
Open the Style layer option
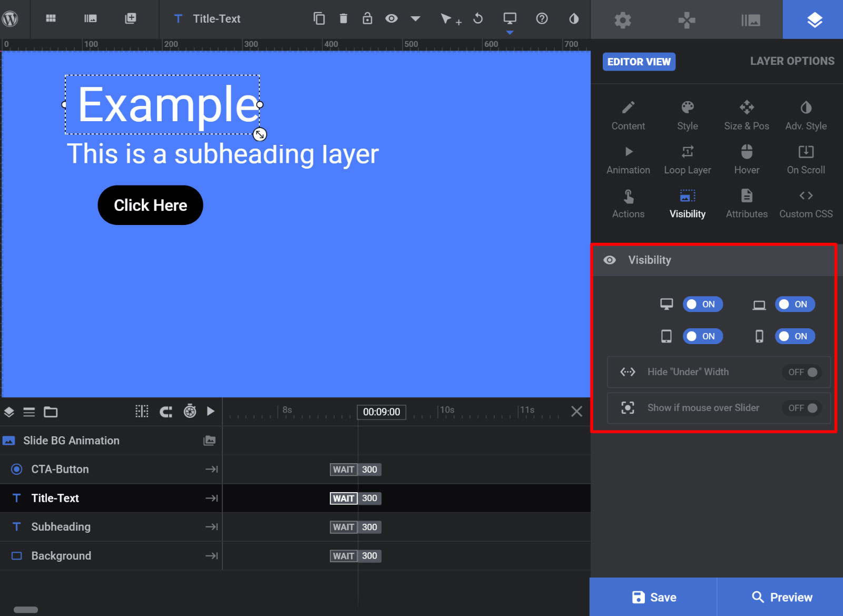tap(688, 115)
